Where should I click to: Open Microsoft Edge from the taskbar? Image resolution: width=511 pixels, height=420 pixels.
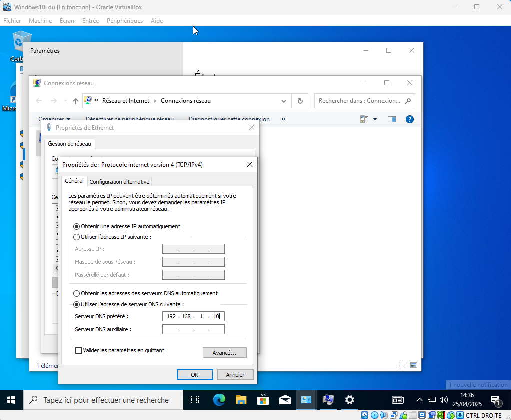tap(219, 400)
